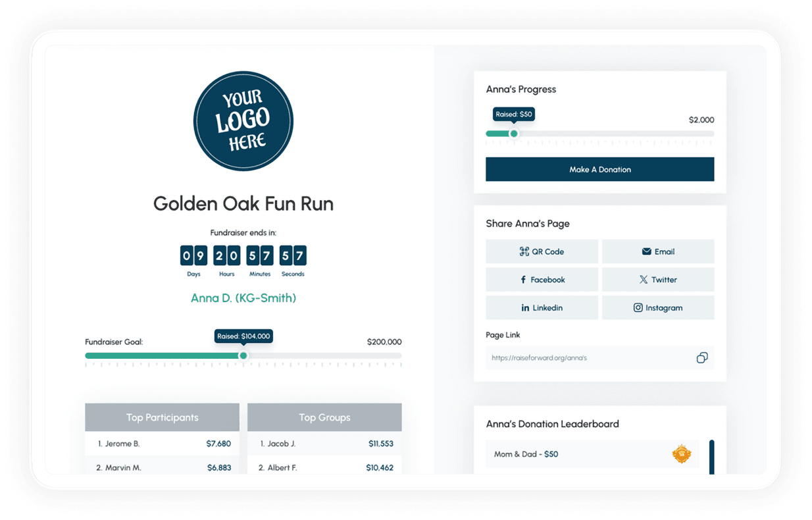
Task: Click the donation leaderboard scrollbar
Action: coord(711,456)
